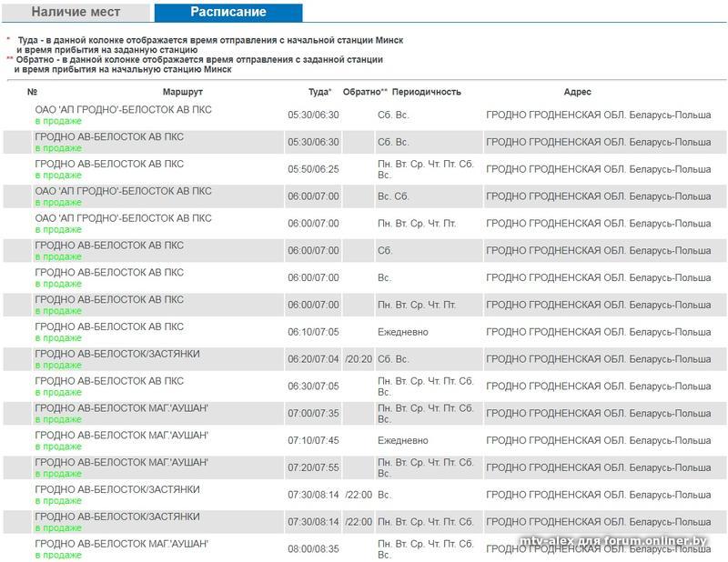728x562 pixels.
Task: Select the weekdays periodicity on the 06:30/07:05 row
Action: (x=426, y=386)
